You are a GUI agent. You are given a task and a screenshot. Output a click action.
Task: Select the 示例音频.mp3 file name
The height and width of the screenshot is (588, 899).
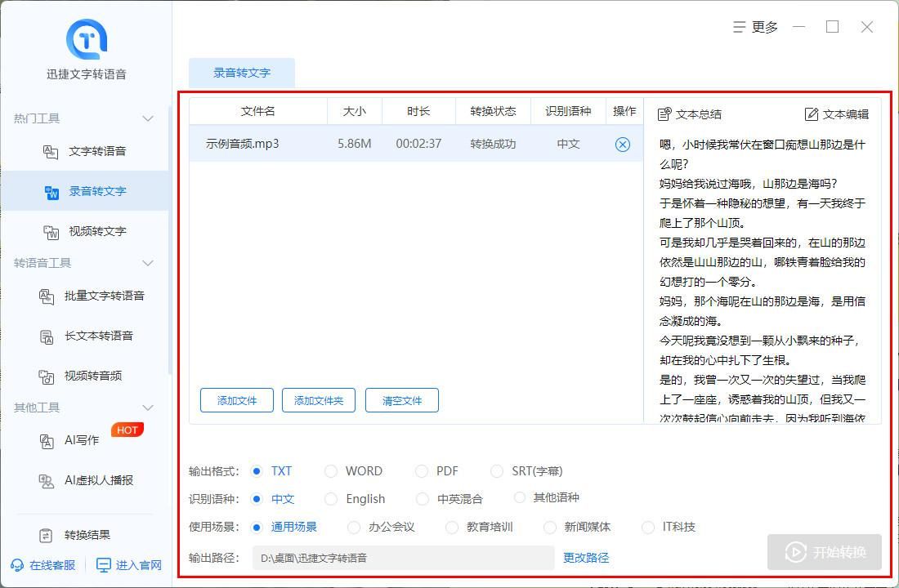(243, 144)
